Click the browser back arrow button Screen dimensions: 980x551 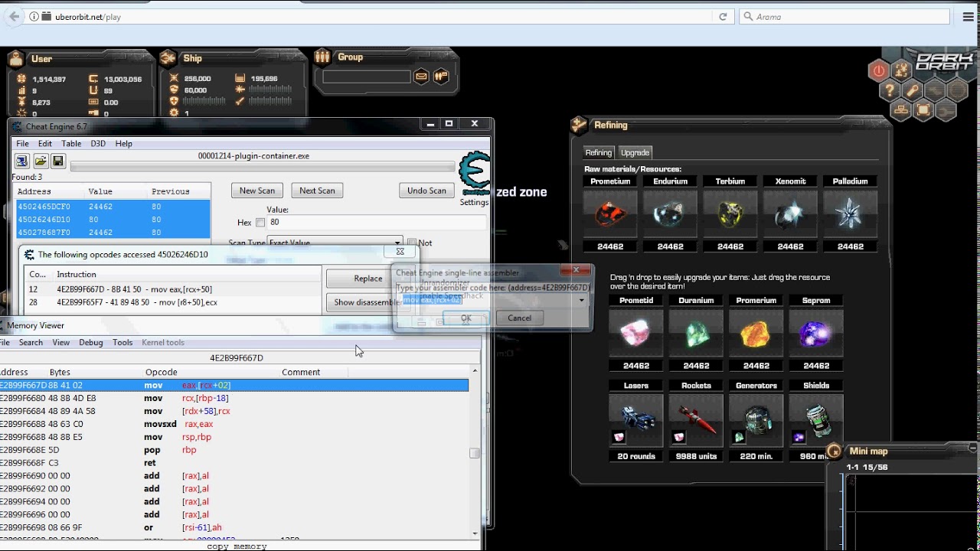click(x=15, y=16)
